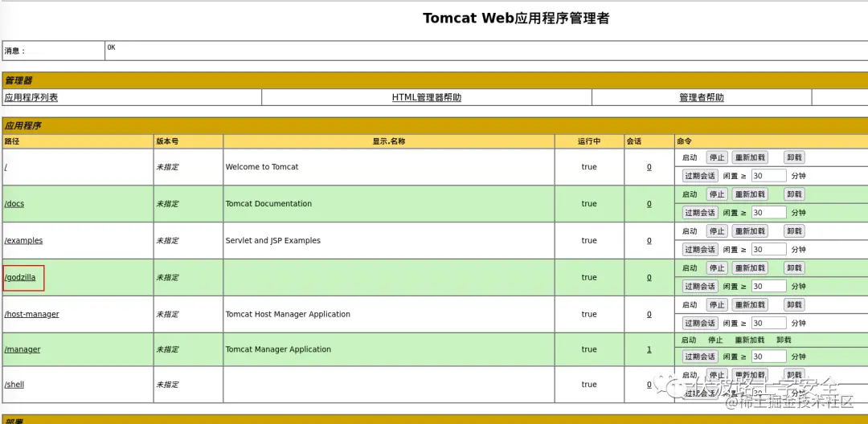Image resolution: width=868 pixels, height=424 pixels.
Task: Undeploy the Tomcat Documentation app
Action: tap(794, 194)
